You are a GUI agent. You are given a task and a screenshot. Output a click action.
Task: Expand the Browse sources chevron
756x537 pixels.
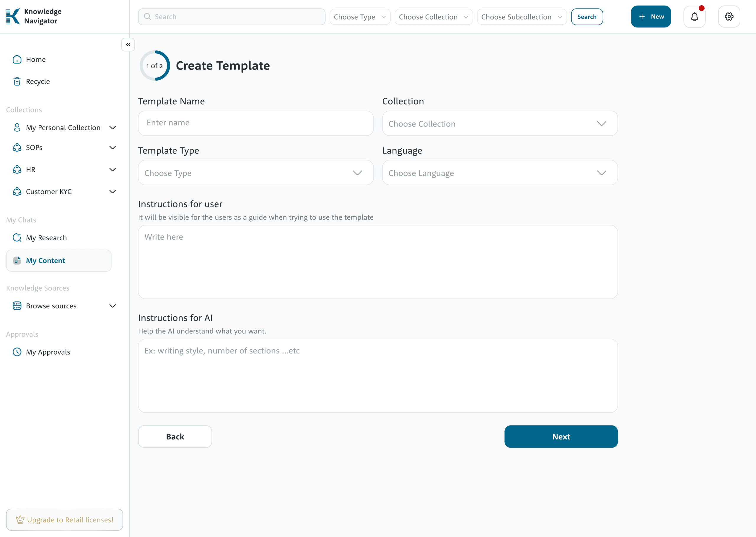tap(113, 306)
